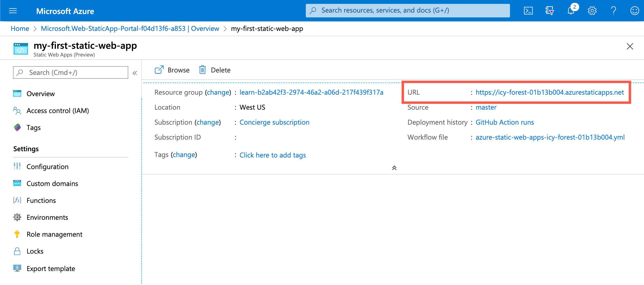Image resolution: width=644 pixels, height=285 pixels.
Task: Click the Delete button label
Action: [x=220, y=70]
